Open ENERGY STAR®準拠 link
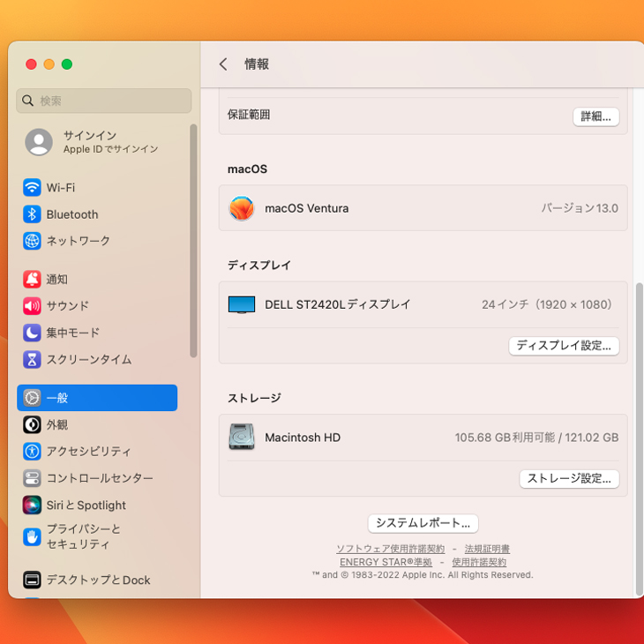Image resolution: width=644 pixels, height=644 pixels. click(x=386, y=562)
